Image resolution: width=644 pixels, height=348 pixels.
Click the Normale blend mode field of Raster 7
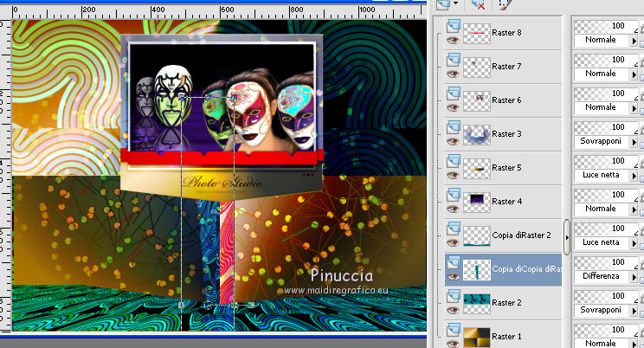pos(602,74)
